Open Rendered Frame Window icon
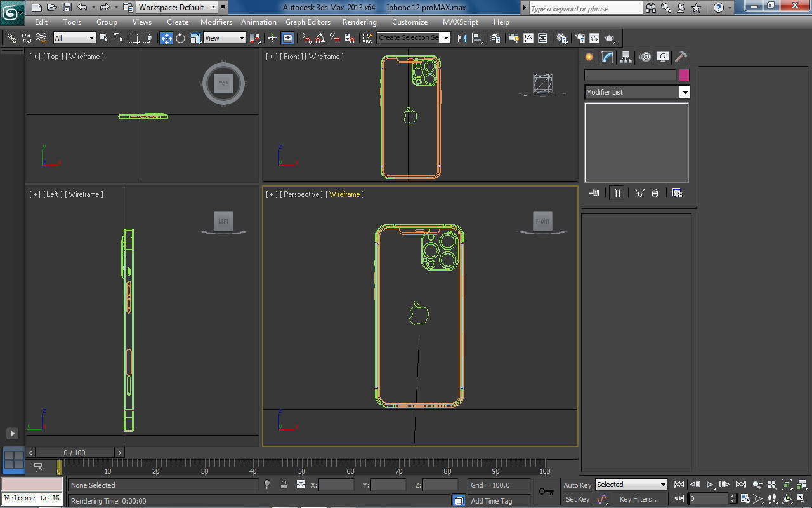The width and height of the screenshot is (812, 508). tap(594, 38)
